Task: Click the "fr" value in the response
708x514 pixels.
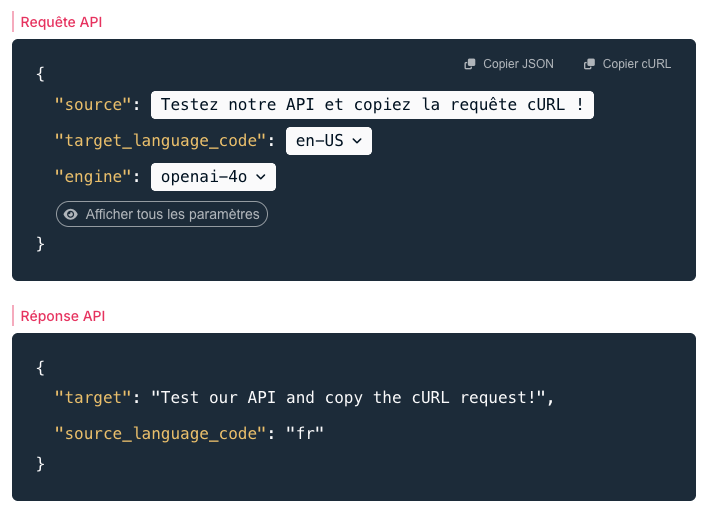Action: coord(305,434)
